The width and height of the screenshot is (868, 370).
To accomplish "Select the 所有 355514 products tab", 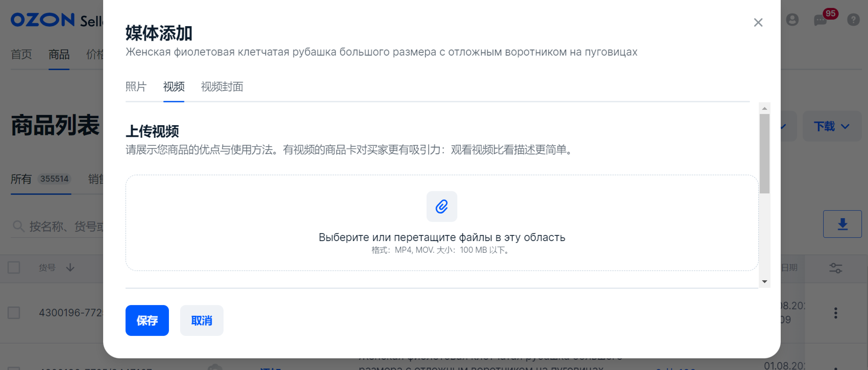I will pos(41,179).
